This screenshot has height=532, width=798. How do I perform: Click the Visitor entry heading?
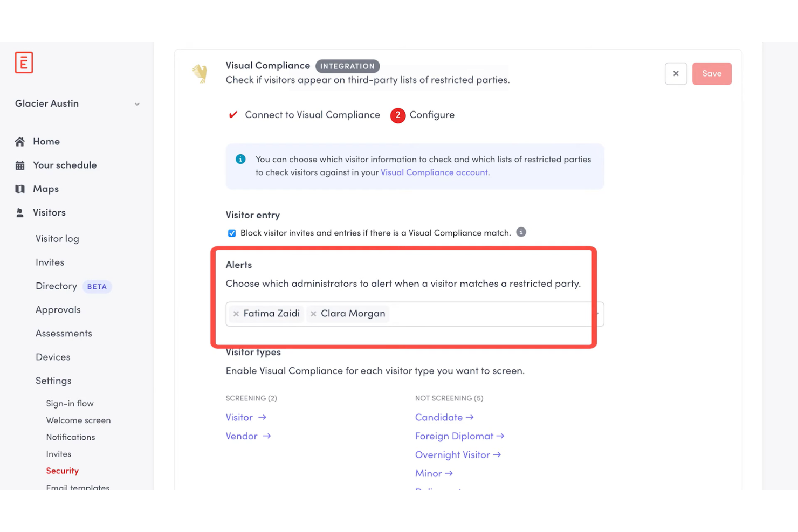(253, 215)
